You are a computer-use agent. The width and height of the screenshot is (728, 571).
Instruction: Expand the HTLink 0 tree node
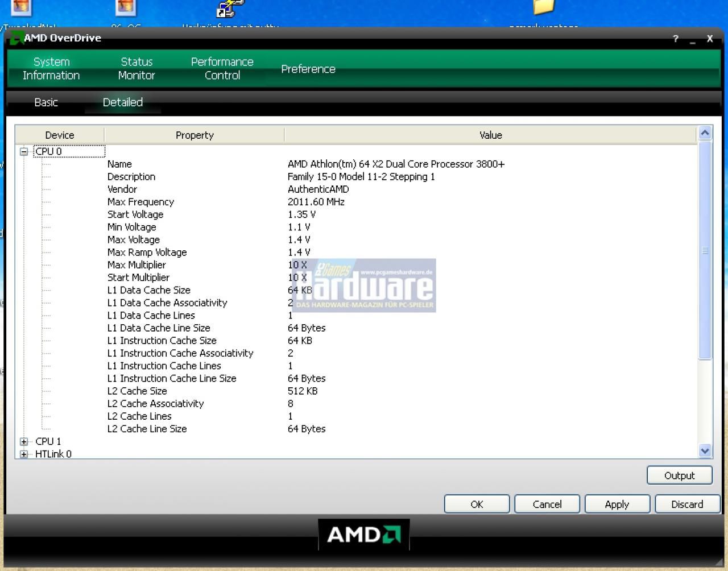pyautogui.click(x=24, y=454)
